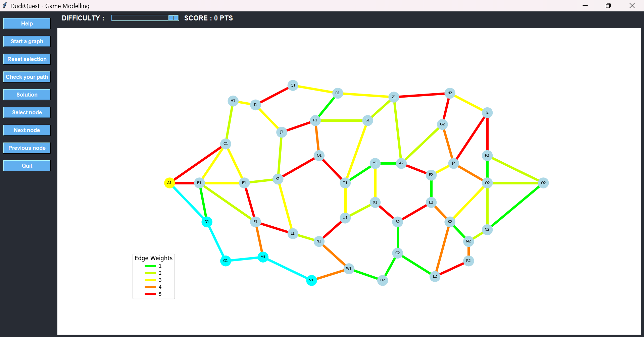Select graph node N1
644x337 pixels.
pyautogui.click(x=319, y=241)
